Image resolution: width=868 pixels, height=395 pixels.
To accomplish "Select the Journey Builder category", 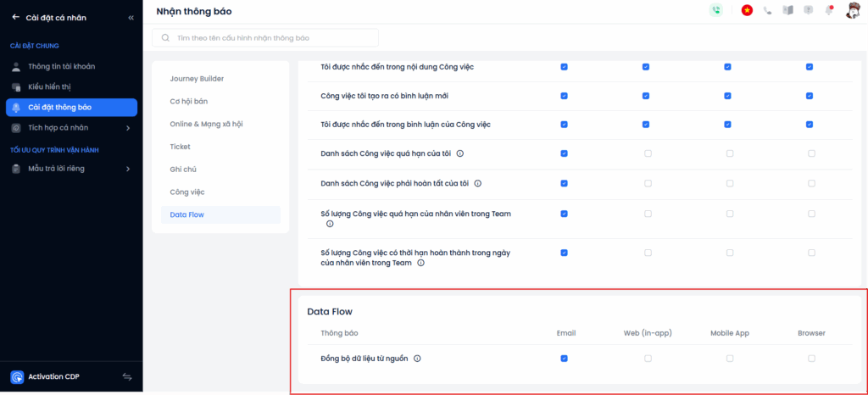I will 197,79.
